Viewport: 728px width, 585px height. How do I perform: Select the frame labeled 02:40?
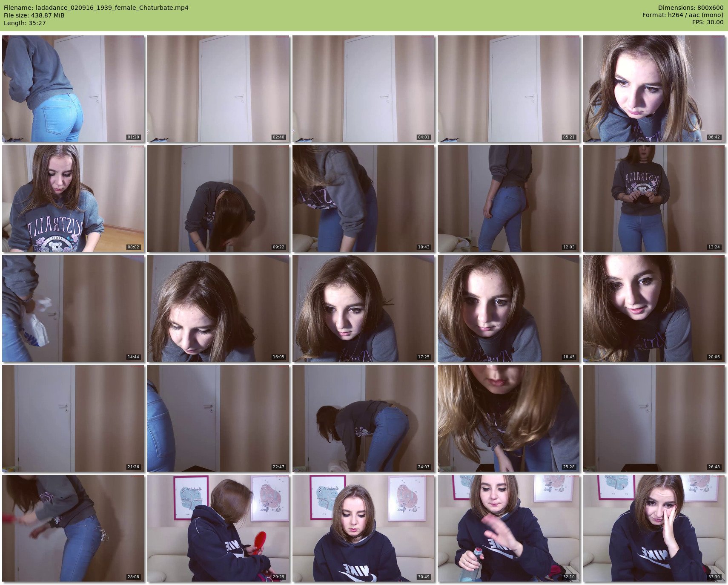pyautogui.click(x=218, y=89)
